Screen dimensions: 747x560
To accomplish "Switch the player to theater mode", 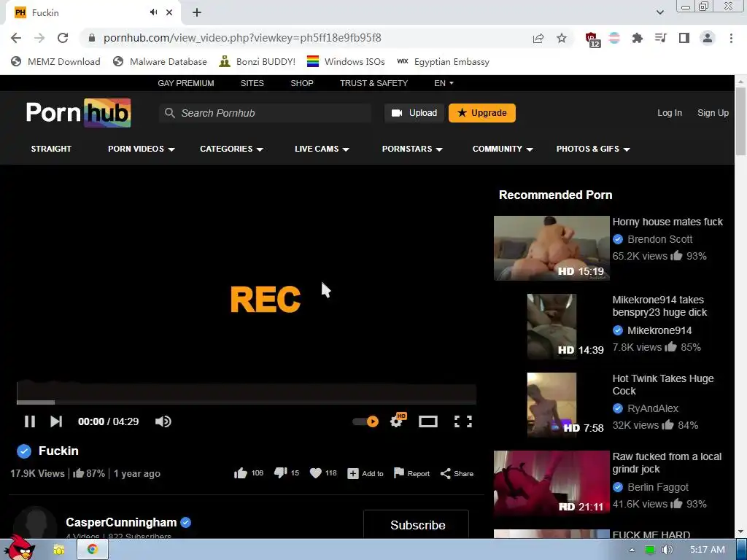I will click(427, 421).
